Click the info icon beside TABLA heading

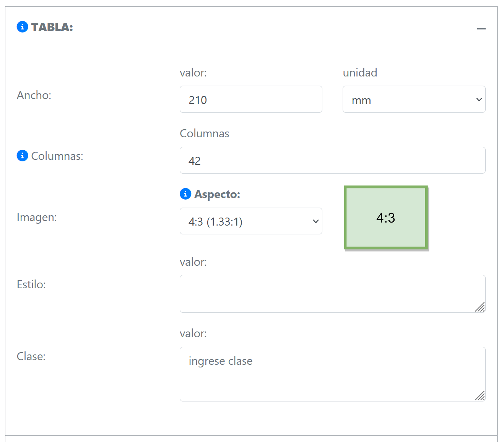click(x=23, y=27)
